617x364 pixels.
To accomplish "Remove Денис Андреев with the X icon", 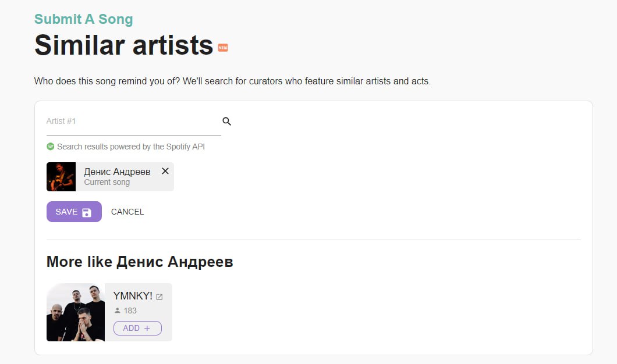I will [165, 171].
